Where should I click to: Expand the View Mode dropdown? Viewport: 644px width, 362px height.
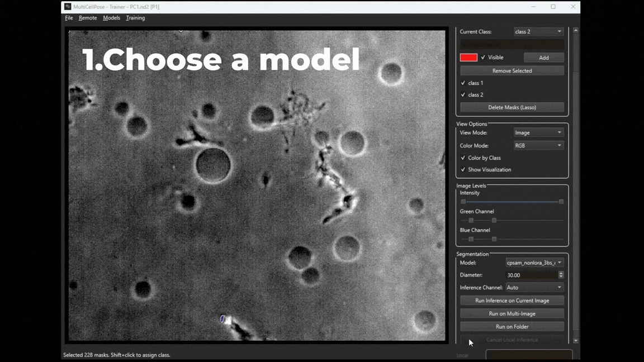tap(538, 133)
